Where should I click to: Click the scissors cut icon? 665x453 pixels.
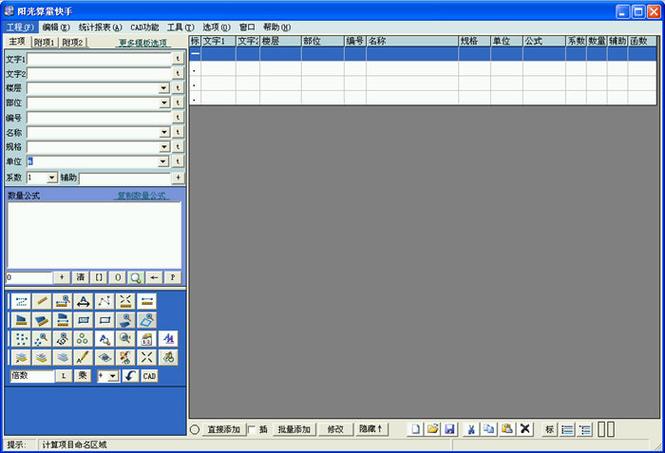[472, 429]
